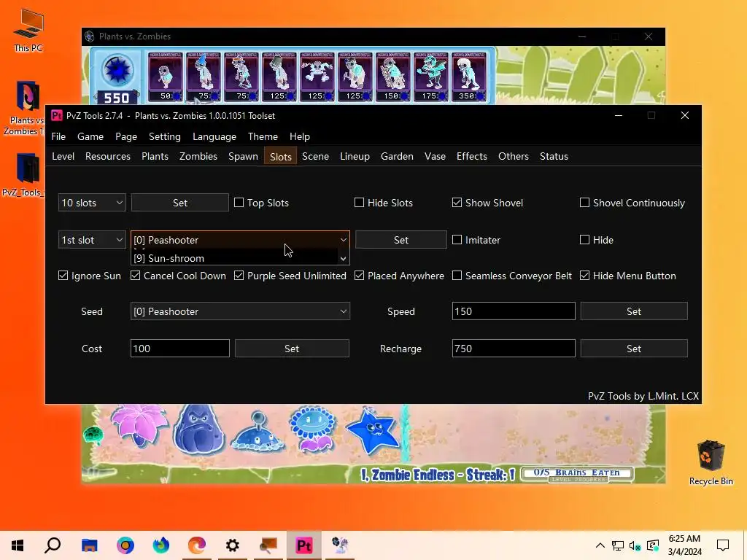Open PvZ_Tools desktop icon

[x=25, y=175]
